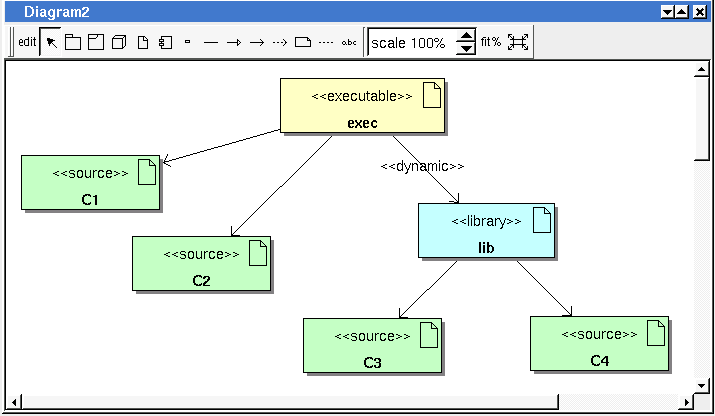Click the artifact icon in C4 box
Screen dimensions: 715x416
coord(656,333)
